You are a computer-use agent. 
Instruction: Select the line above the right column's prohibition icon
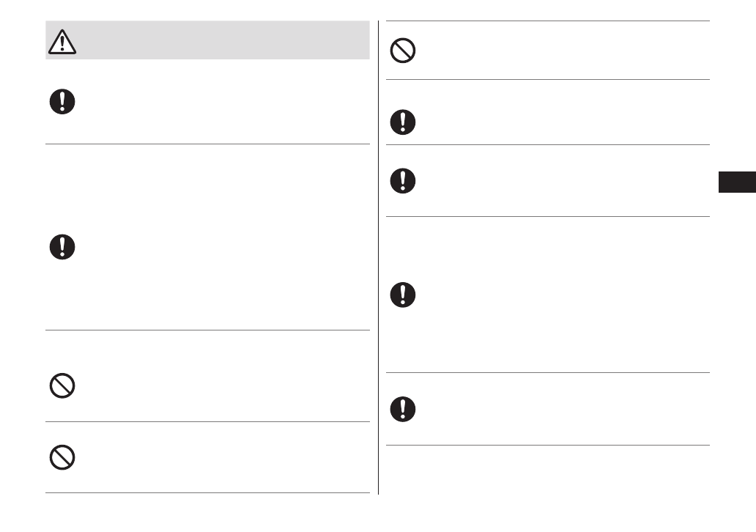(x=547, y=21)
